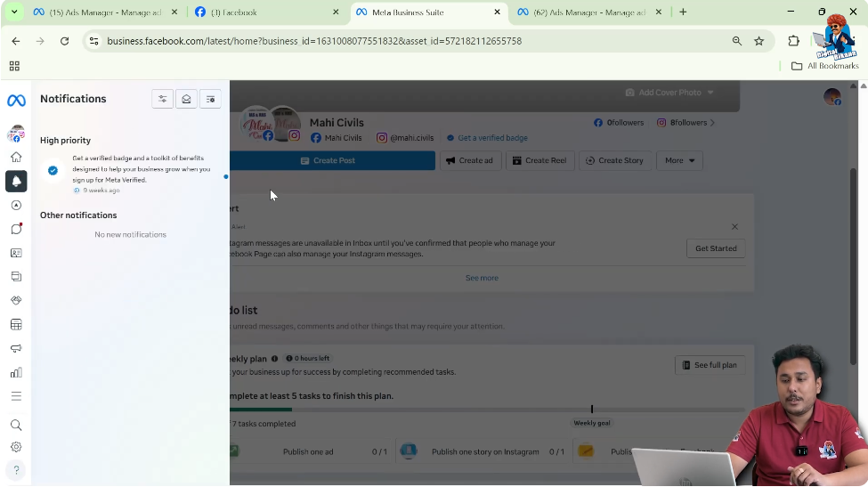Expand the More dropdown button
Image resolution: width=868 pixels, height=487 pixels.
[679, 160]
